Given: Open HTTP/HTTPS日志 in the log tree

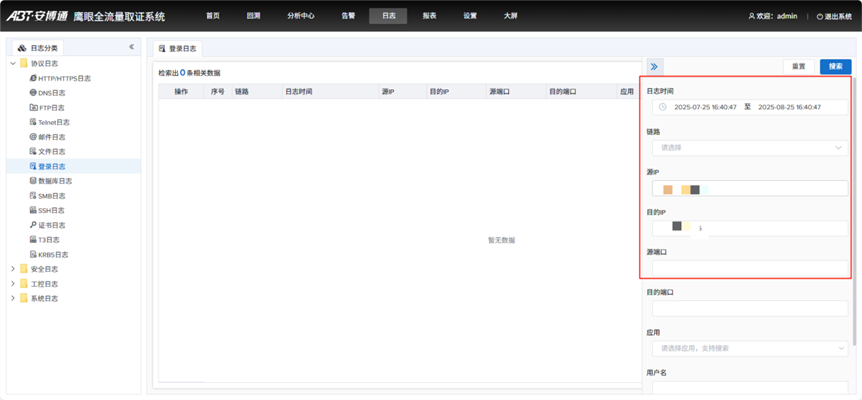Looking at the screenshot, I should point(64,78).
